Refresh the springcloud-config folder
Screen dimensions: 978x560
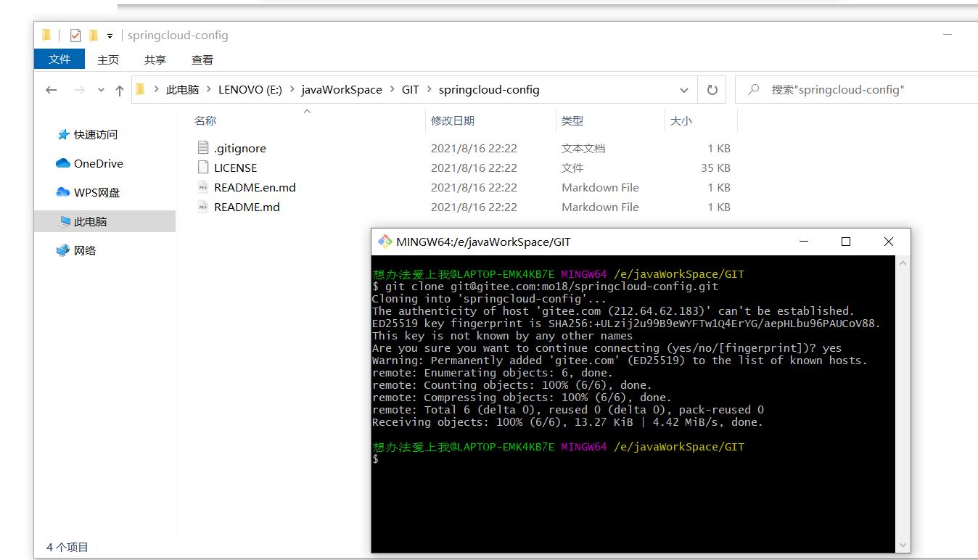(x=712, y=90)
